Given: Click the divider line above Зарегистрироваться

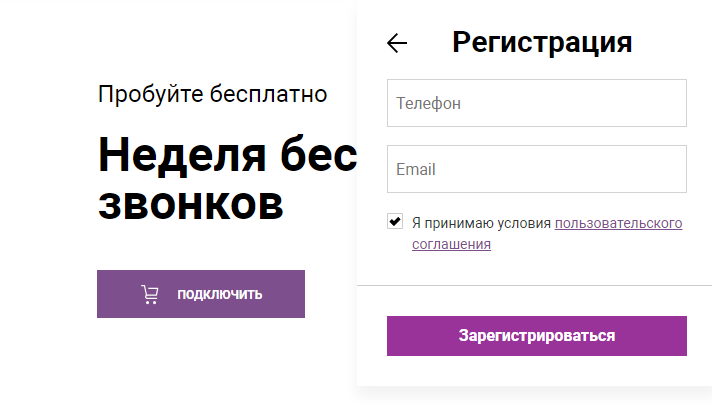Looking at the screenshot, I should coord(536,286).
